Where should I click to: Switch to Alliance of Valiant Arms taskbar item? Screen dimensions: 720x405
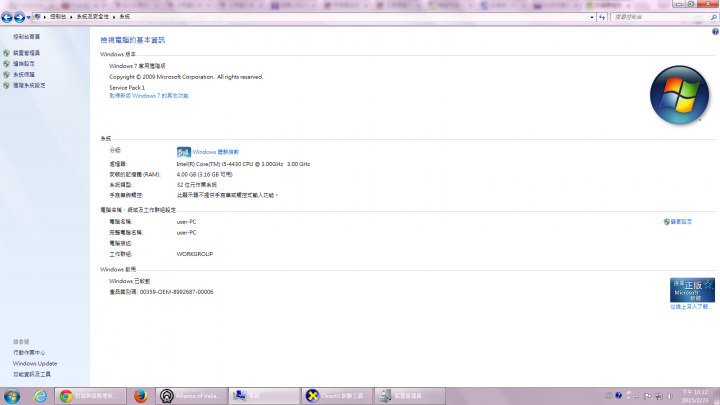pyautogui.click(x=191, y=396)
